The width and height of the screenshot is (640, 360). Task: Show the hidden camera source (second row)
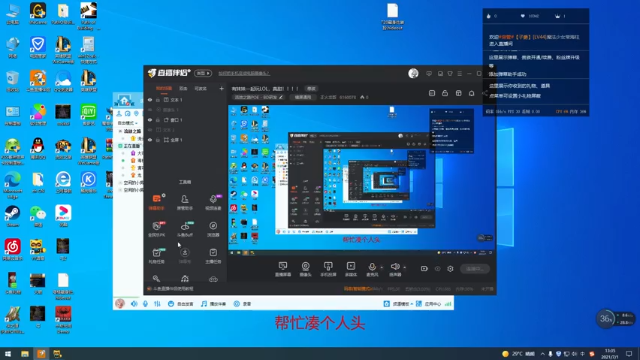[x=150, y=110]
